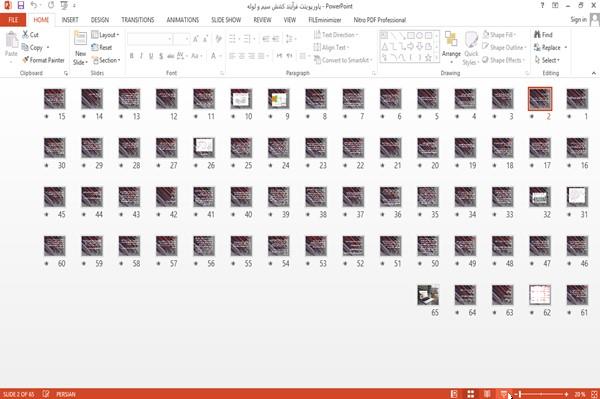Image resolution: width=600 pixels, height=399 pixels.
Task: Switch to the DESIGN tab
Action: [99, 20]
